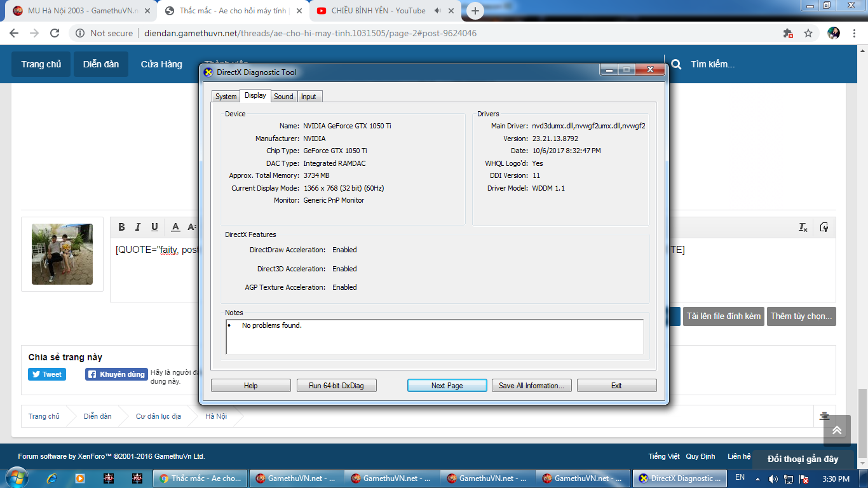The height and width of the screenshot is (488, 868).
Task: Click the volume speaker icon in system tray
Action: [x=773, y=478]
